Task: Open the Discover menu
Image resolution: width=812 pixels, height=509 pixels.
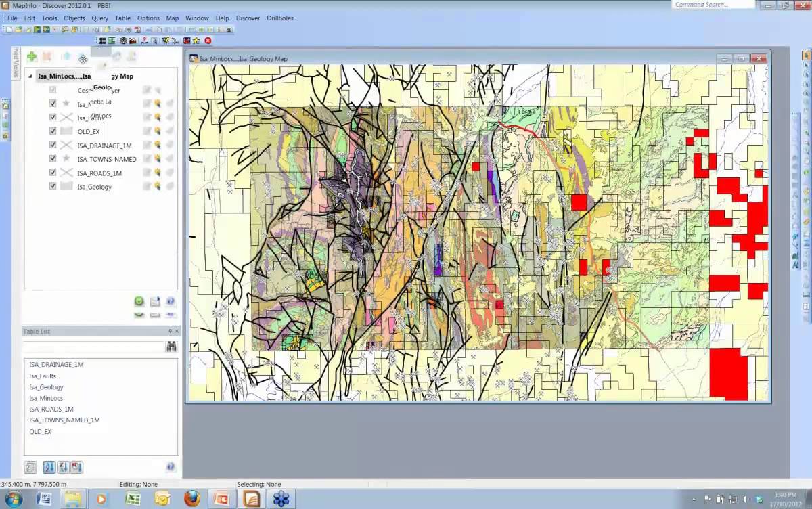Action: pyautogui.click(x=248, y=18)
